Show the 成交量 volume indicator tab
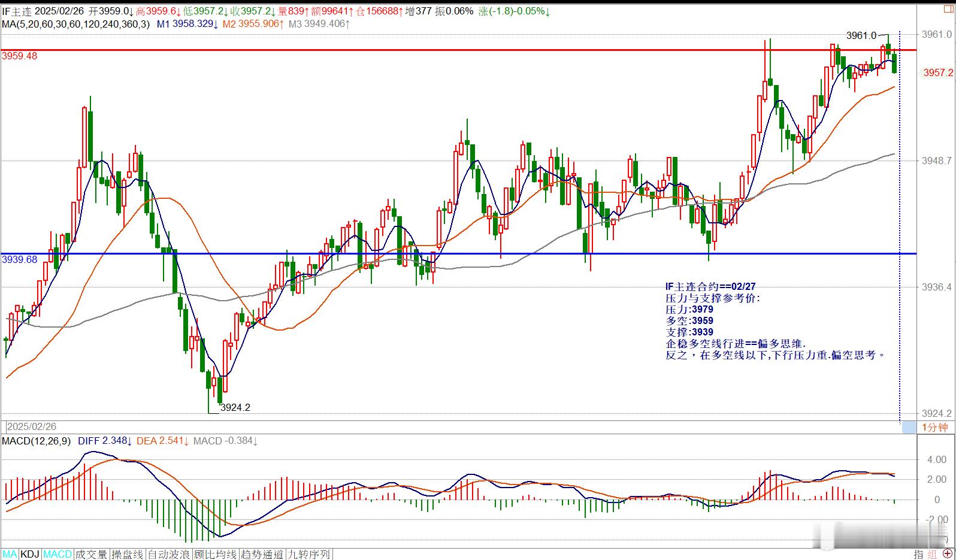 [92, 555]
